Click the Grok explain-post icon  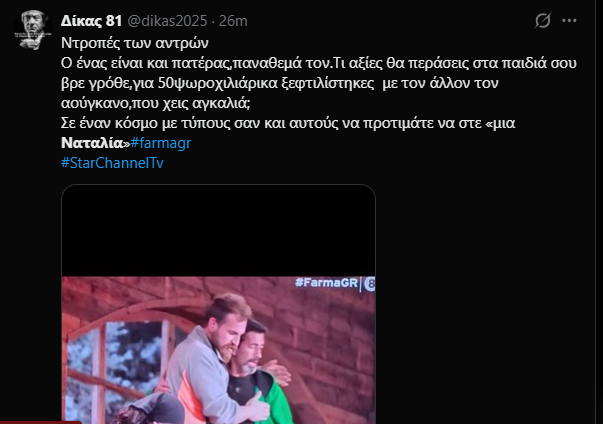tap(543, 20)
